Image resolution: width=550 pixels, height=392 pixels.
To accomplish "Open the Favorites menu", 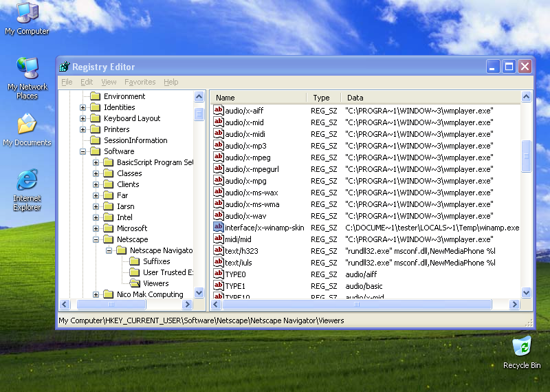I will (140, 82).
